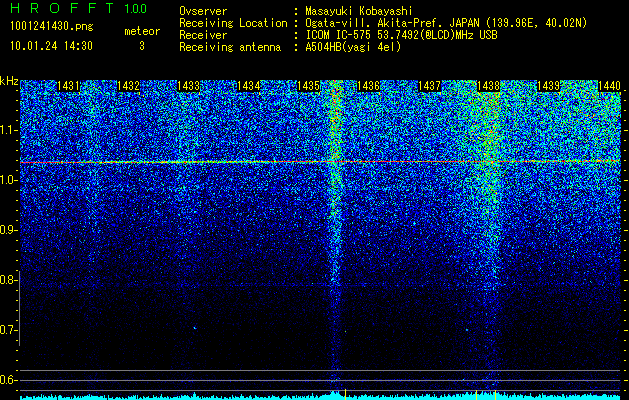Image resolution: width=629 pixels, height=400 pixels.
Task: Select the Ogata-vill. Akita-Pref. JAPAN location text
Action: tap(446, 23)
